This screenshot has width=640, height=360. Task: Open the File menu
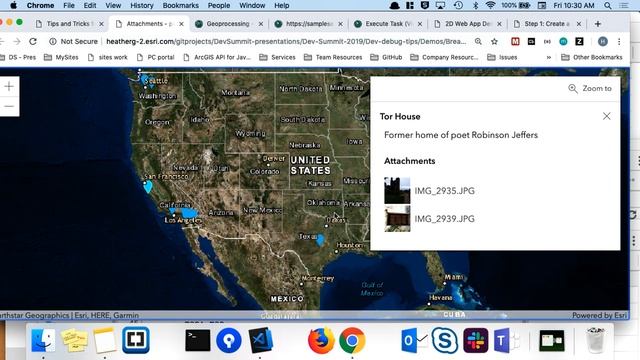coord(69,5)
